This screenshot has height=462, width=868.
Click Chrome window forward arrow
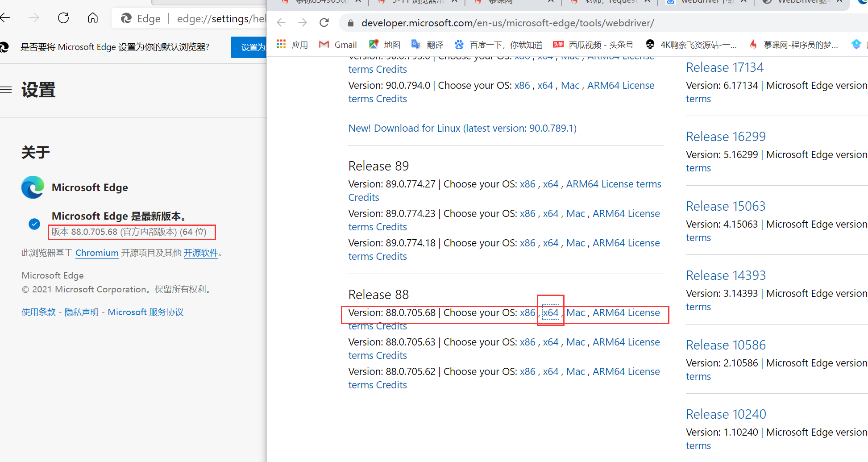[x=303, y=22]
